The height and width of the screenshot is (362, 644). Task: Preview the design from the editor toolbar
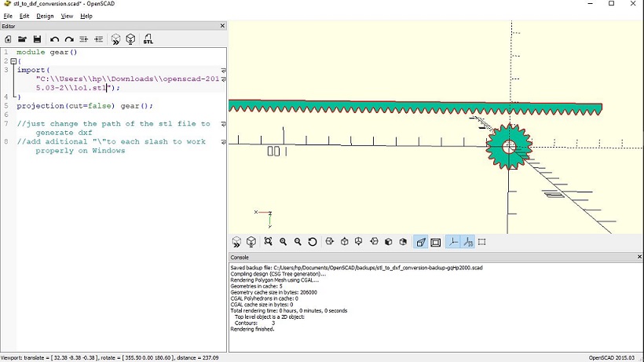click(x=115, y=39)
